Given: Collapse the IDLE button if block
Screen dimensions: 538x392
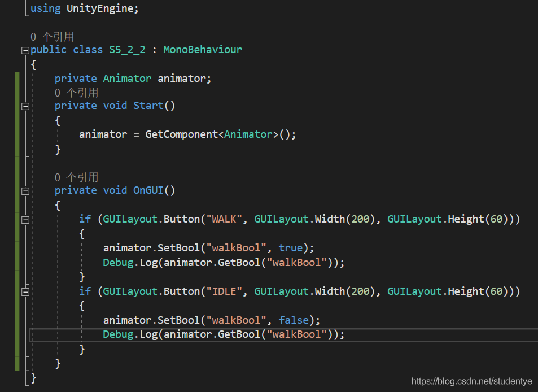Looking at the screenshot, I should click(25, 292).
